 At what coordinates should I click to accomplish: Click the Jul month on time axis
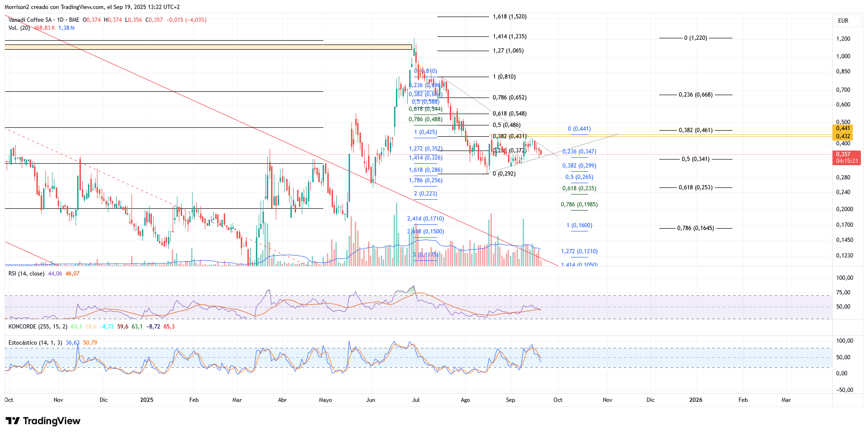click(x=416, y=400)
